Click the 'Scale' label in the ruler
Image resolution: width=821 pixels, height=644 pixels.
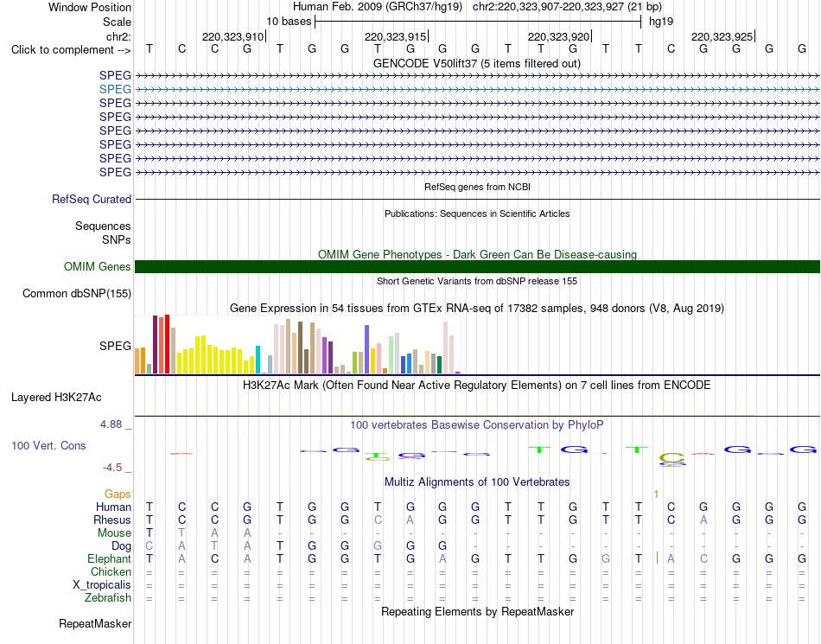coord(117,22)
